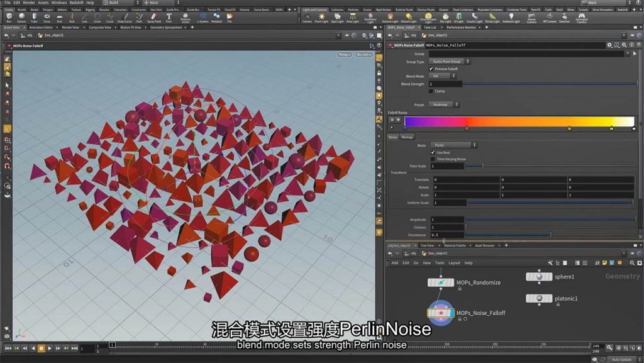
Task: Select the Box shelf tool
Action: [x=9, y=18]
